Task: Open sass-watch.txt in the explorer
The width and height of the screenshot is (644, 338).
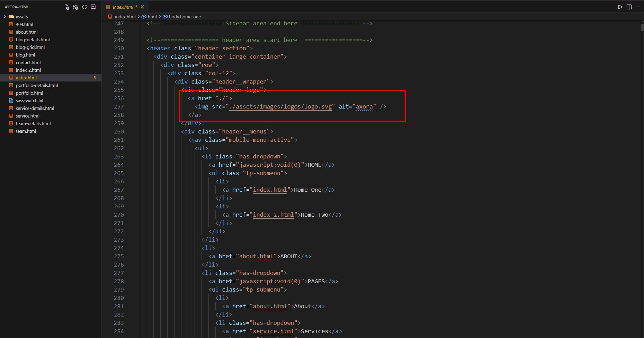Action: click(29, 101)
